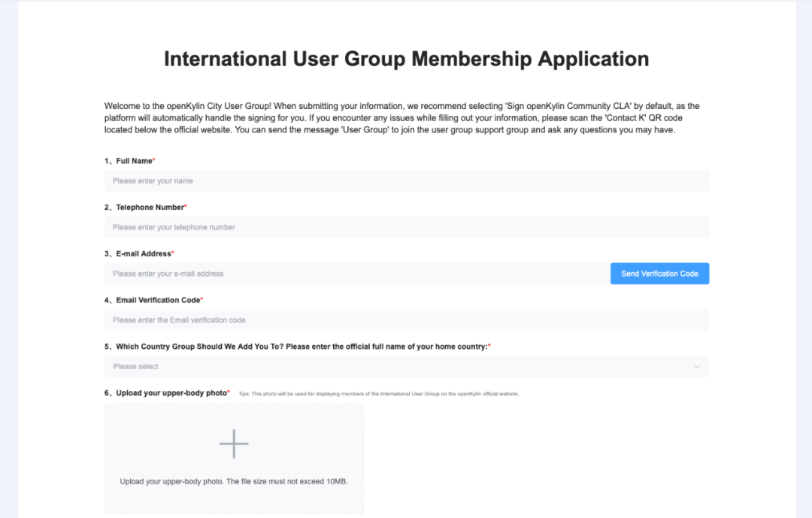
Task: Click 'Upload your upper-body photo' label
Action: pyautogui.click(x=171, y=393)
